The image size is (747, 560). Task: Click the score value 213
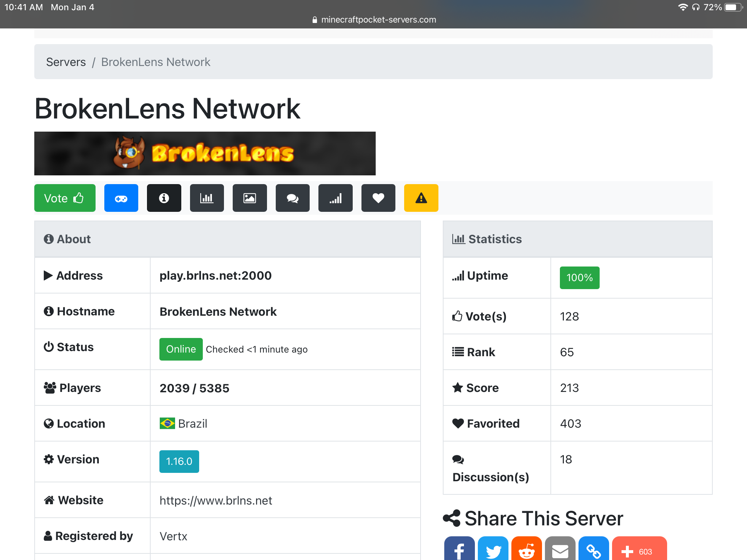(x=569, y=388)
